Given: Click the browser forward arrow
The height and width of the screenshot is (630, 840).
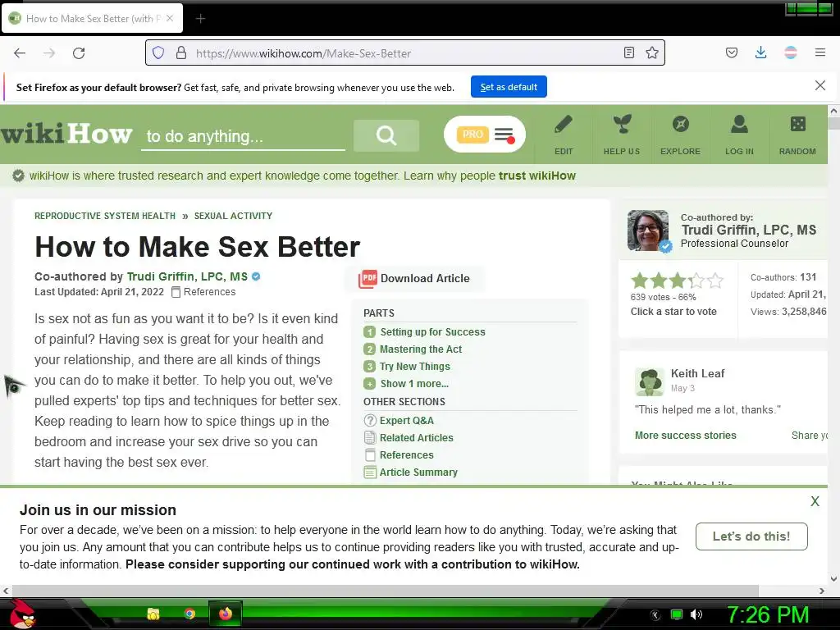Looking at the screenshot, I should coord(49,53).
